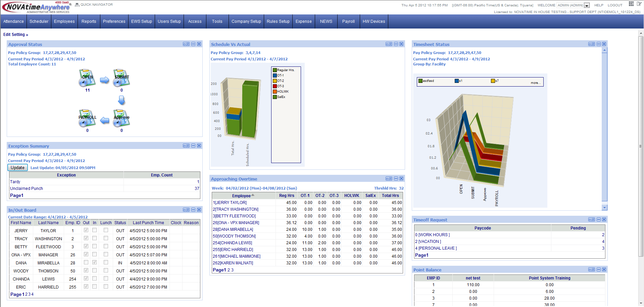Open the Edit Setting link
This screenshot has width=644, height=307.
pos(14,34)
